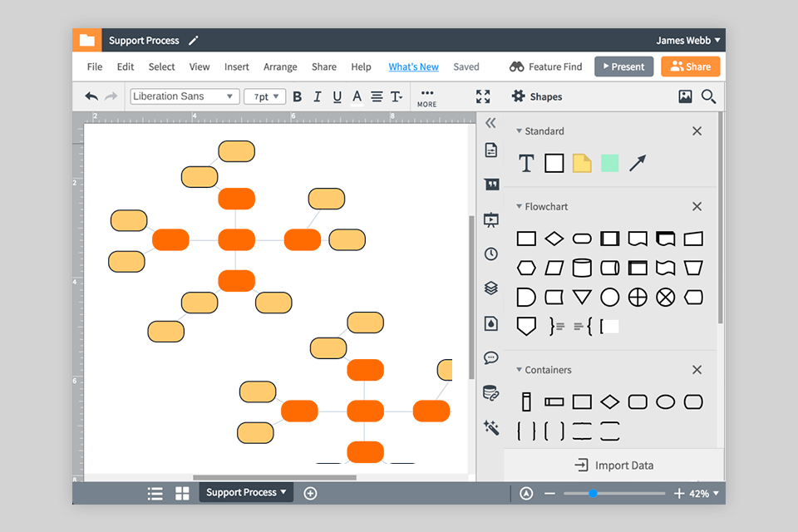Pick the circle with X summing junction shape
Screen dimensions: 798x532
click(x=665, y=297)
